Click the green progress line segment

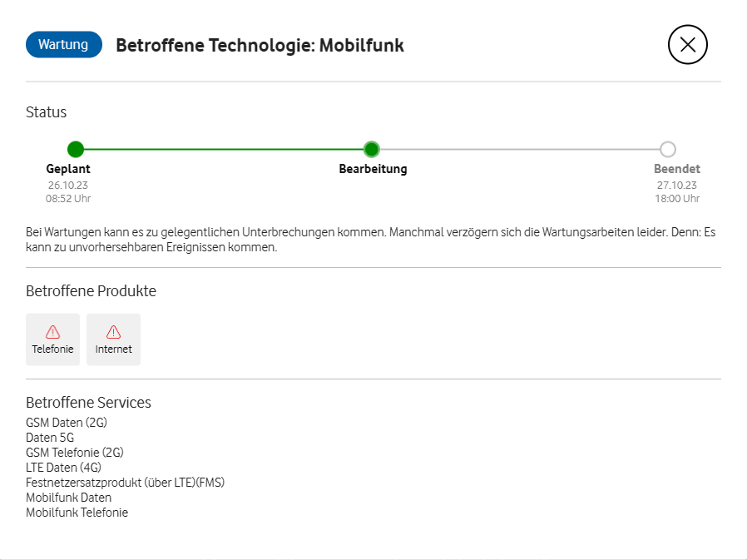(x=225, y=150)
